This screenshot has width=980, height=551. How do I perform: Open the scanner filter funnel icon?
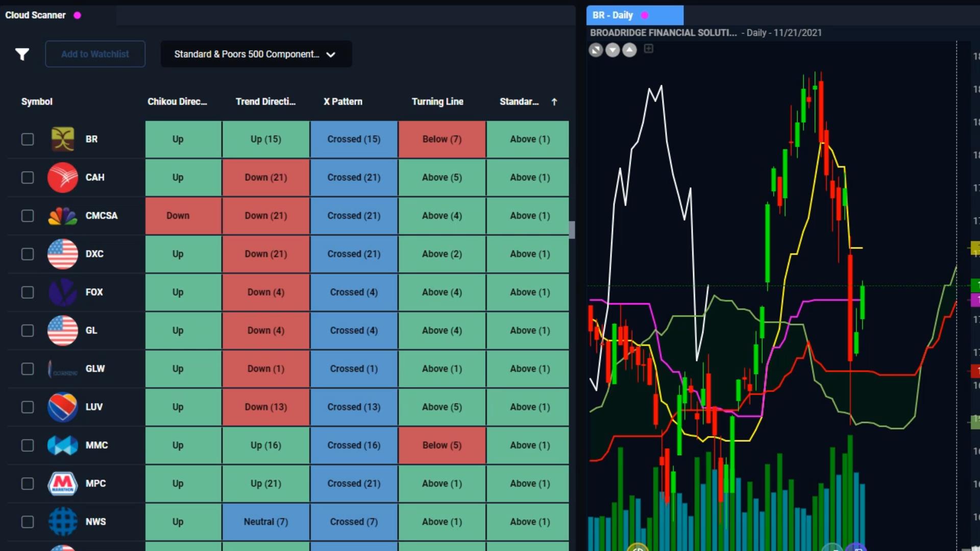(22, 54)
